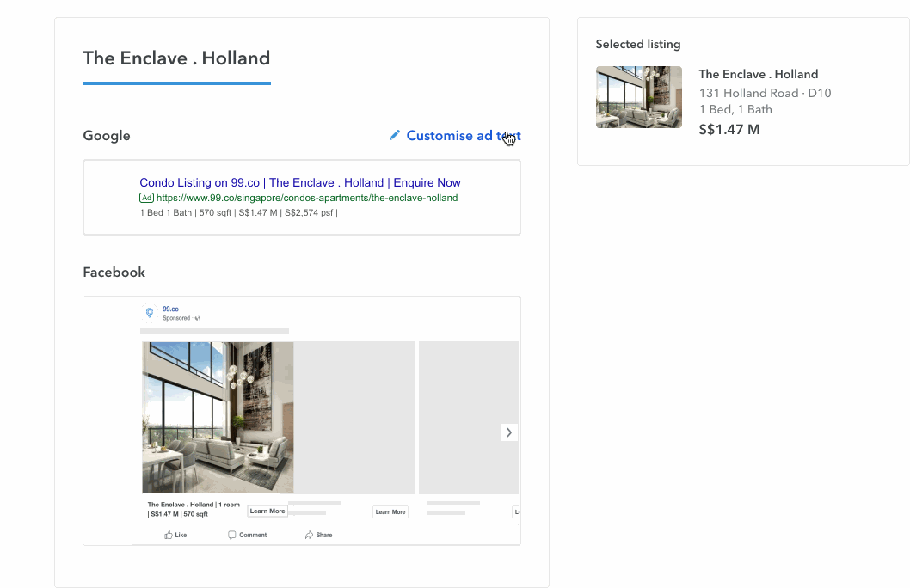Click the 99.co page logo in Facebook preview
This screenshot has height=588, width=910.
point(150,313)
